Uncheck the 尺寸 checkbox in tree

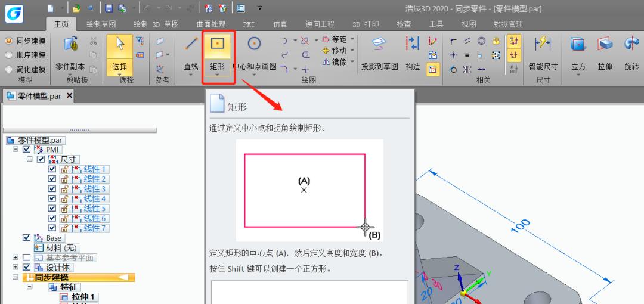click(41, 159)
